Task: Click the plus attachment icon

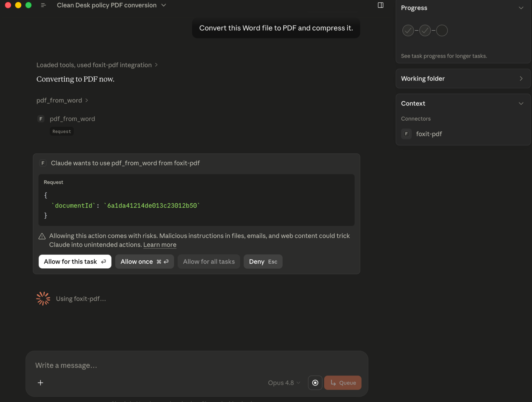Action: click(40, 383)
